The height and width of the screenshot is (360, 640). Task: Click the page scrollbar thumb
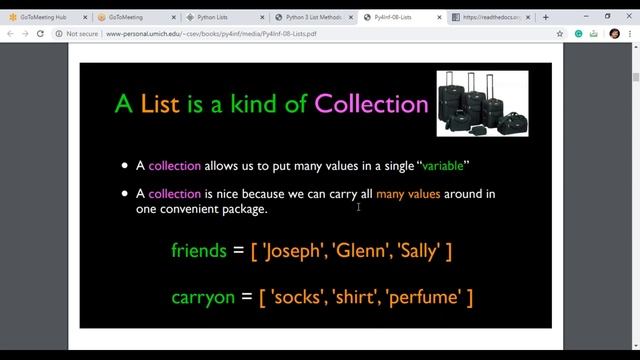pyautogui.click(x=636, y=77)
